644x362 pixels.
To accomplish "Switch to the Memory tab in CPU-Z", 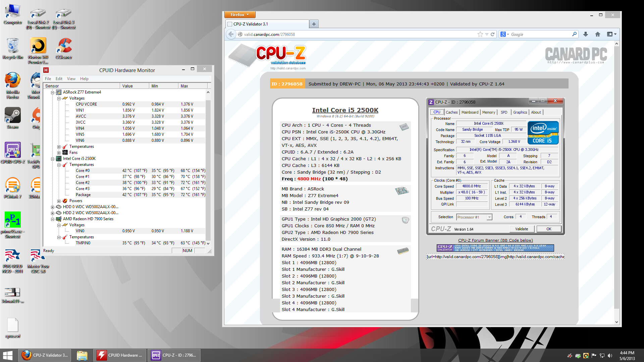I will [488, 112].
